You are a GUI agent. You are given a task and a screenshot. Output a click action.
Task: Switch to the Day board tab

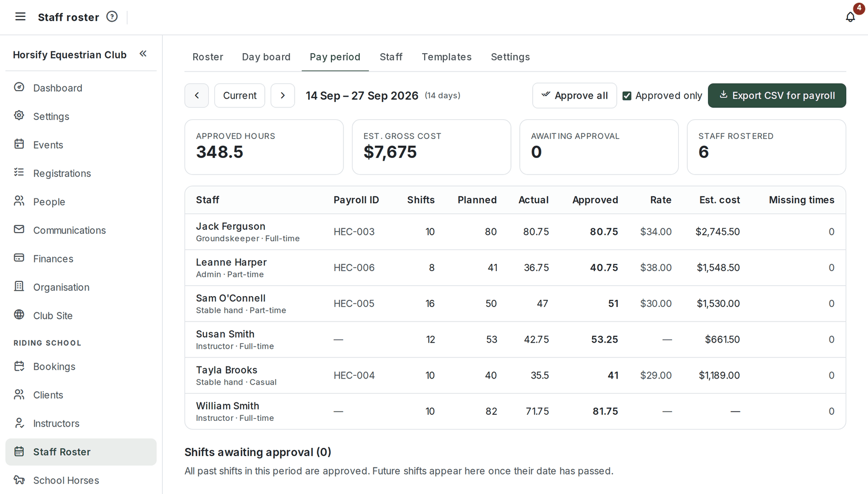266,57
